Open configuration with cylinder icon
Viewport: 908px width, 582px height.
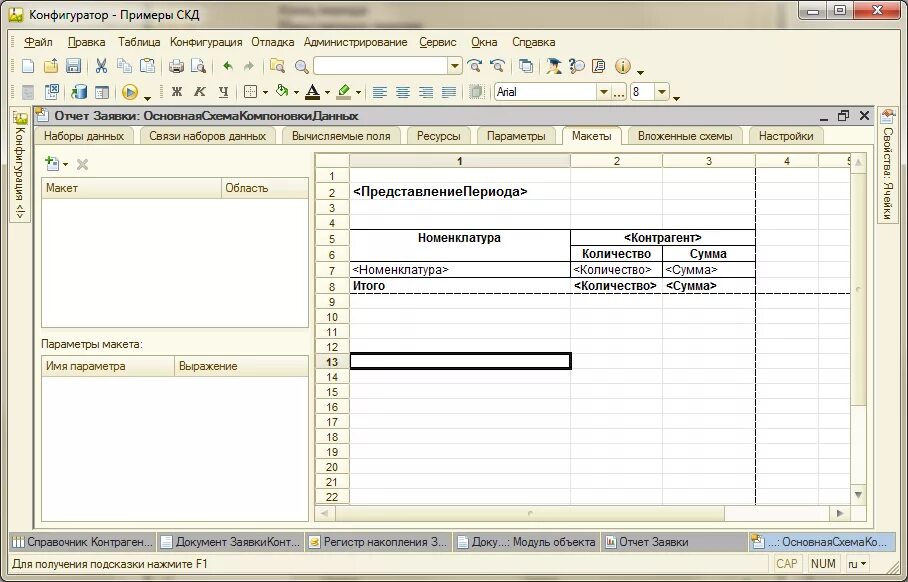click(79, 92)
